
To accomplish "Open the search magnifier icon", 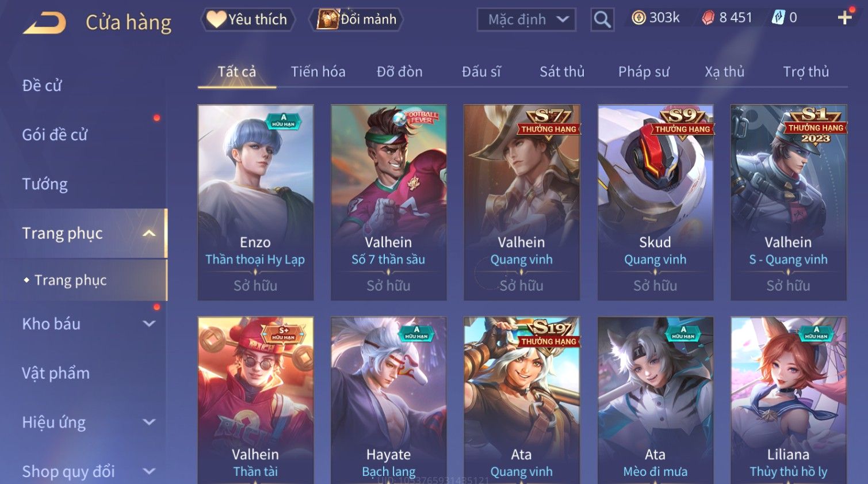I will coord(602,20).
